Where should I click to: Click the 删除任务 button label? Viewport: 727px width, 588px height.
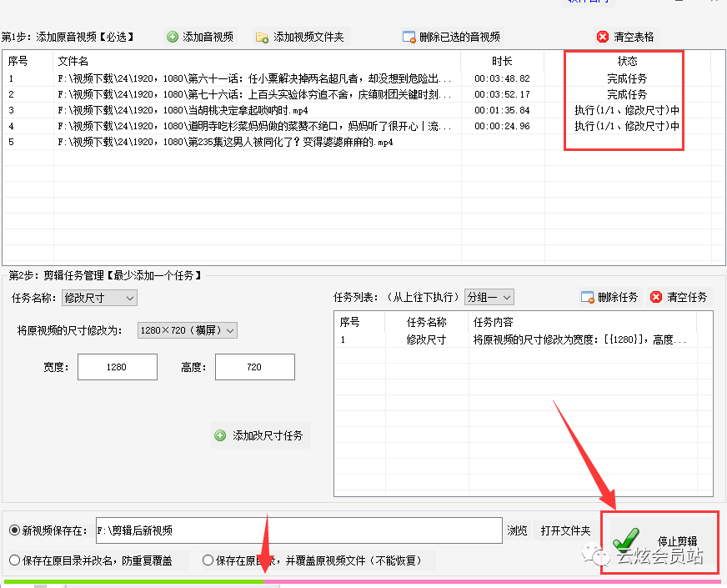pos(618,297)
